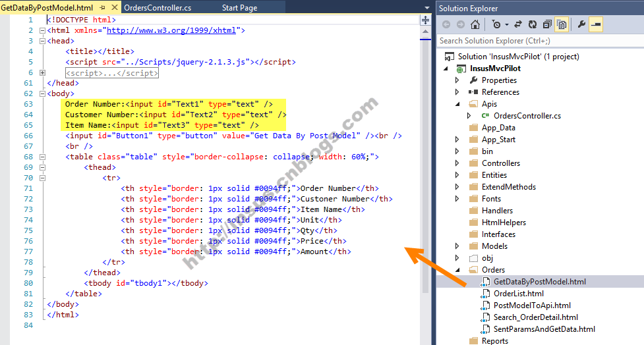This screenshot has height=345, width=644.
Task: Click the Pending Changes Filter clock icon
Action: click(496, 24)
